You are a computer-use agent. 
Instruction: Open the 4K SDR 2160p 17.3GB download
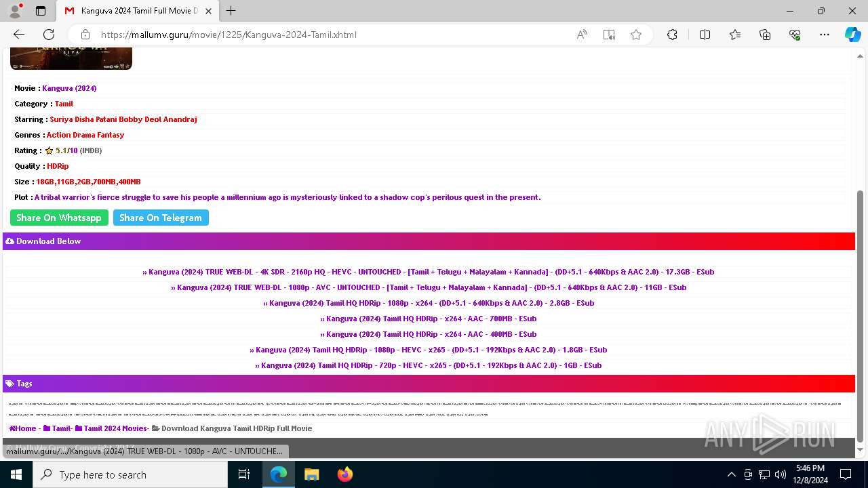[428, 272]
